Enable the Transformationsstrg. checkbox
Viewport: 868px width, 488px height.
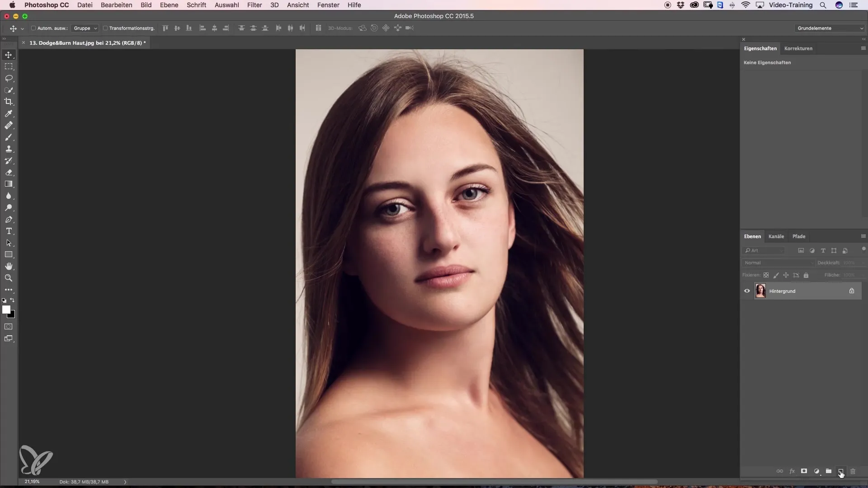pyautogui.click(x=105, y=28)
